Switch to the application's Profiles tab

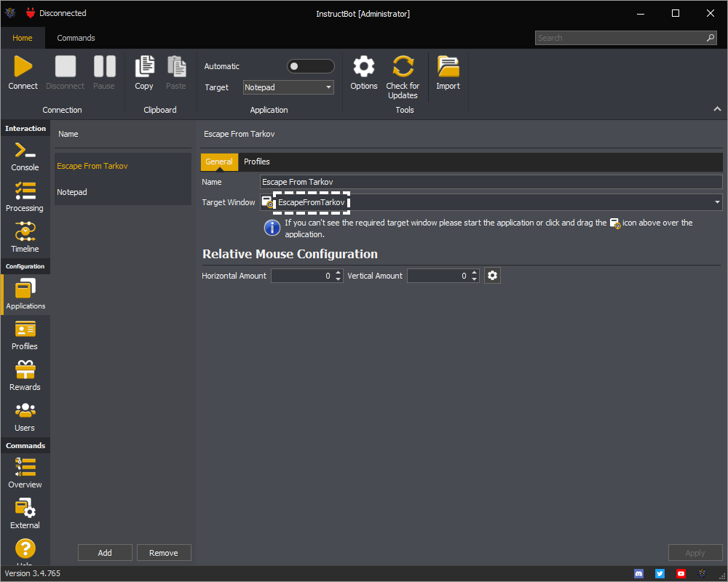pyautogui.click(x=257, y=162)
